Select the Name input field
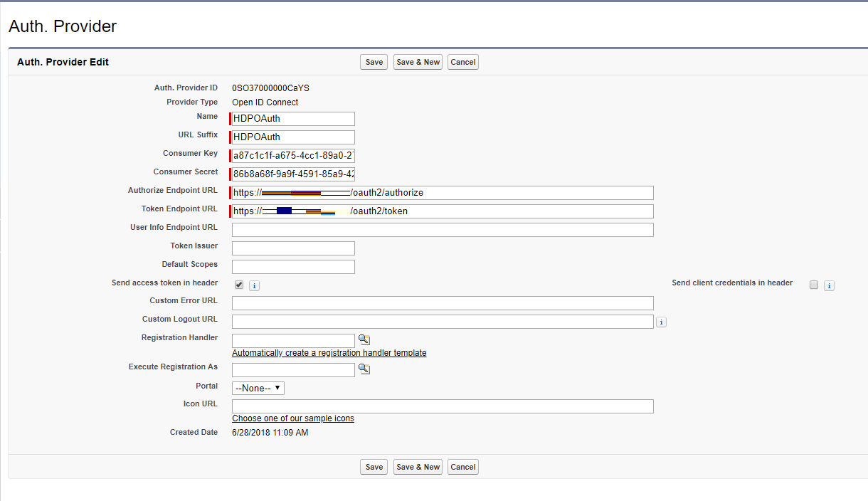868x501 pixels. tap(292, 118)
